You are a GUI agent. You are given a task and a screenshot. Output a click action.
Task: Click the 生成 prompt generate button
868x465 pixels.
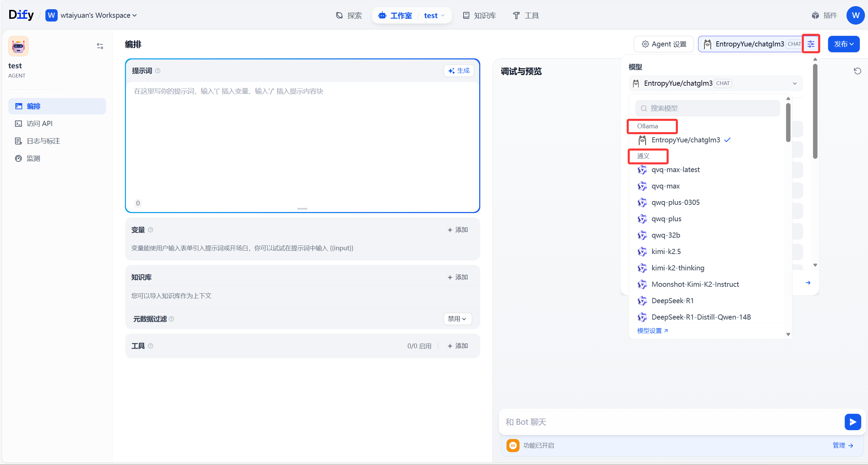coord(459,71)
